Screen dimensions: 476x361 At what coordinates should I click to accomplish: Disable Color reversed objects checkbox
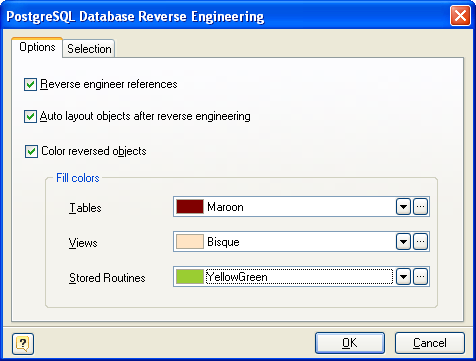click(31, 151)
